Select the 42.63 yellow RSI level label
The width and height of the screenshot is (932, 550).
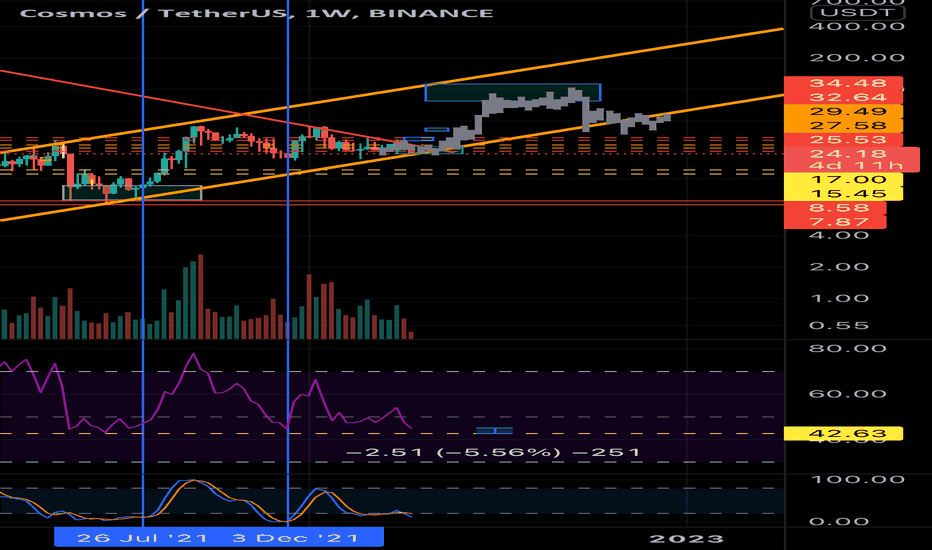[843, 433]
